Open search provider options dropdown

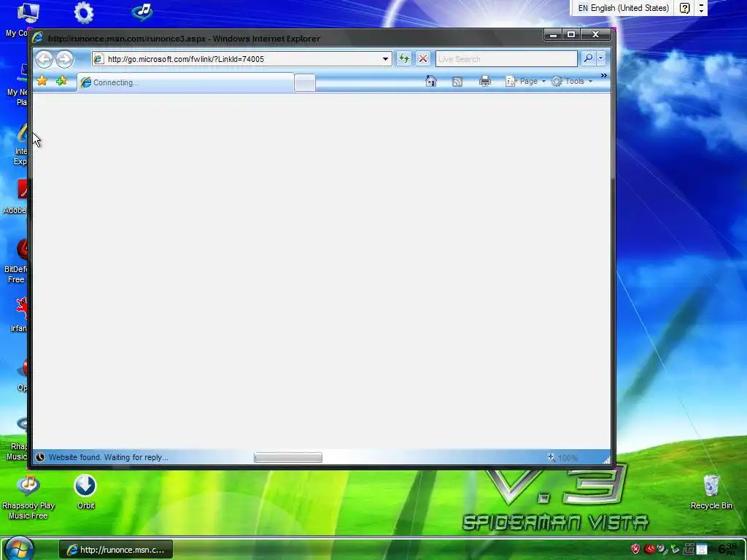point(600,58)
